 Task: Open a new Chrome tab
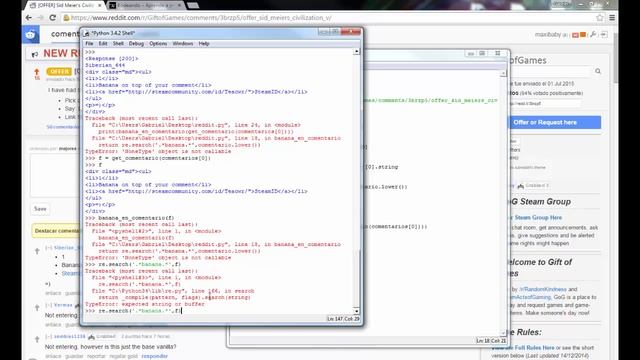point(193,5)
